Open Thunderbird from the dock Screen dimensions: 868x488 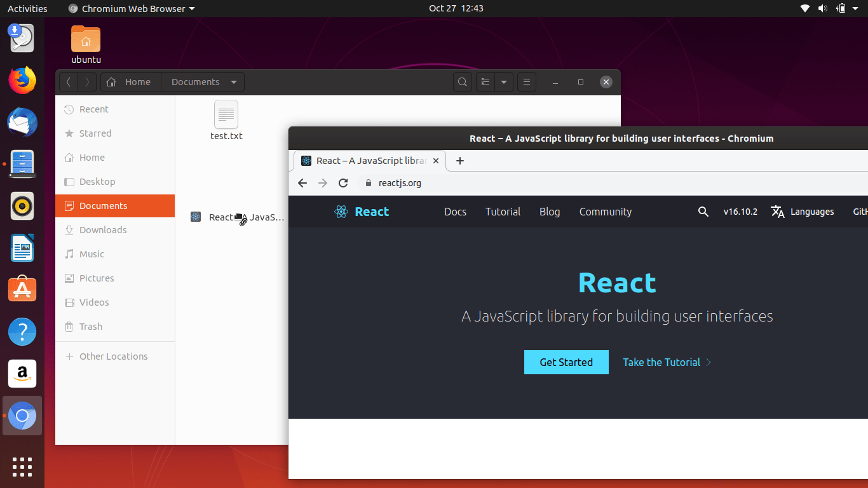(22, 122)
